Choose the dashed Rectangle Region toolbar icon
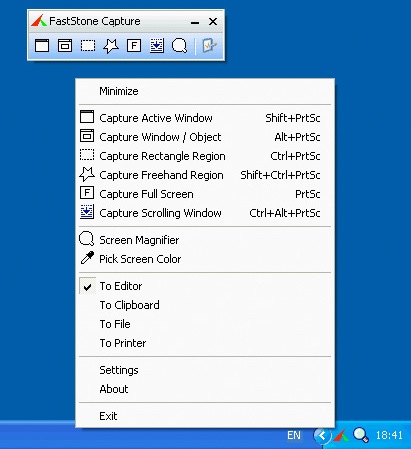The height and width of the screenshot is (449, 411). [88, 46]
